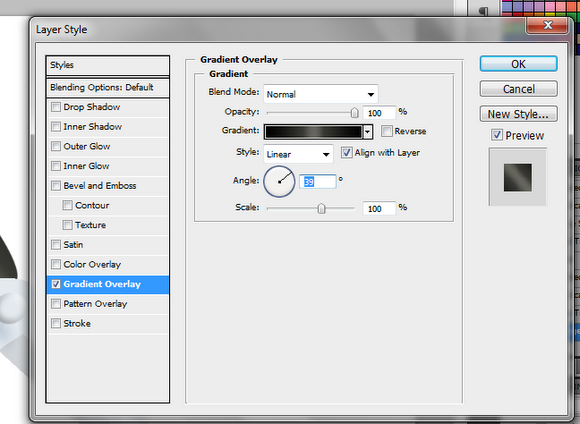Click the Opacity slider handle
The height and width of the screenshot is (424, 580).
pyautogui.click(x=354, y=112)
